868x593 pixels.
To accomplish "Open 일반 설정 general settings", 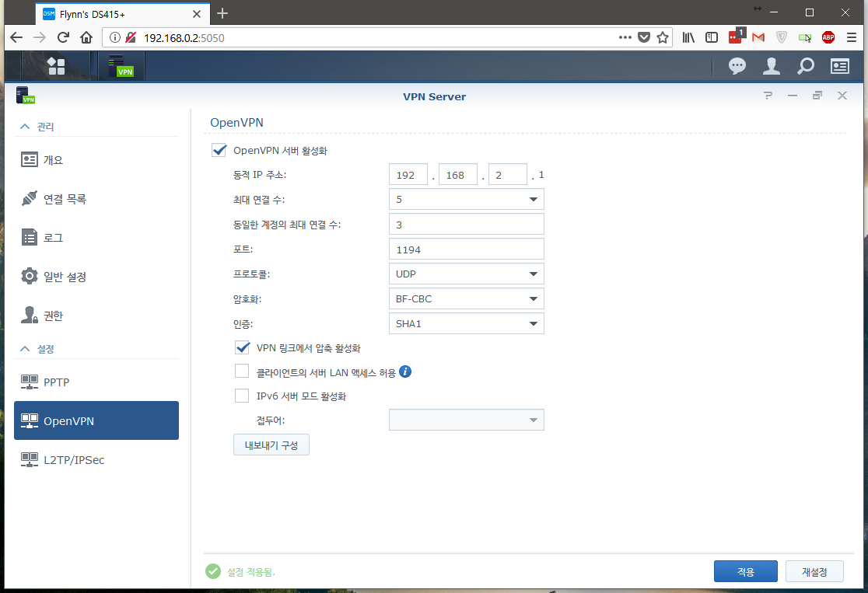I will click(96, 276).
